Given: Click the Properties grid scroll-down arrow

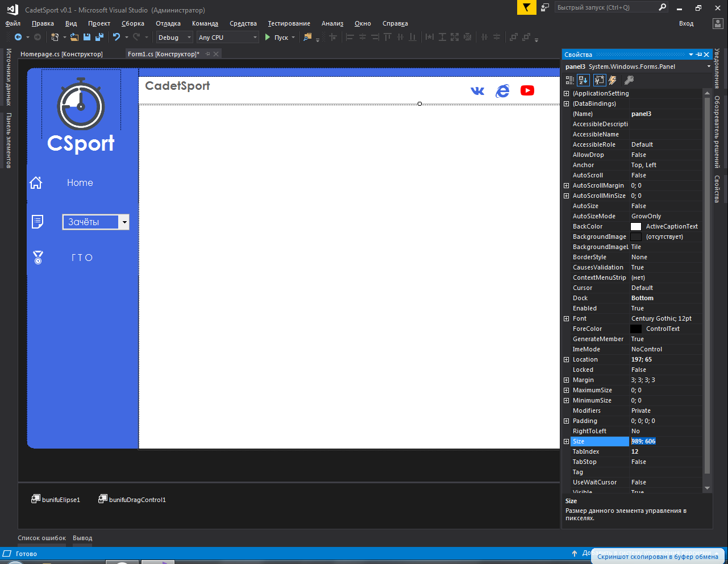Looking at the screenshot, I should (x=707, y=488).
